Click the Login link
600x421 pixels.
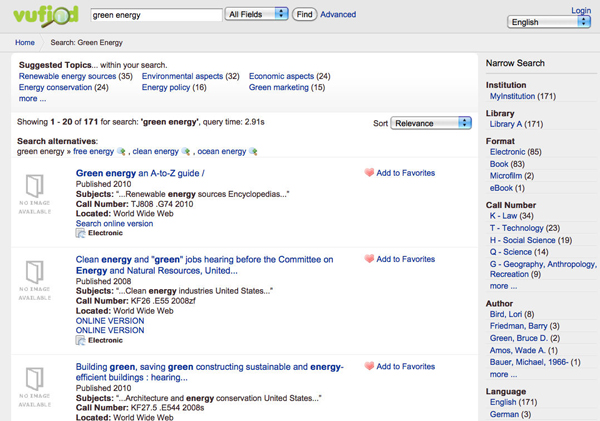pyautogui.click(x=581, y=10)
